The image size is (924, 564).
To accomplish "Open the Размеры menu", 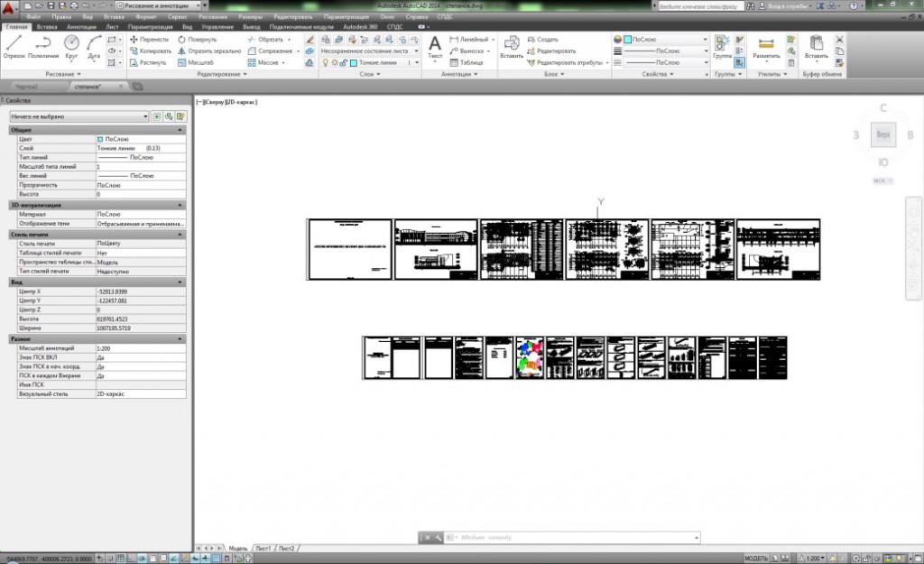I will (251, 17).
